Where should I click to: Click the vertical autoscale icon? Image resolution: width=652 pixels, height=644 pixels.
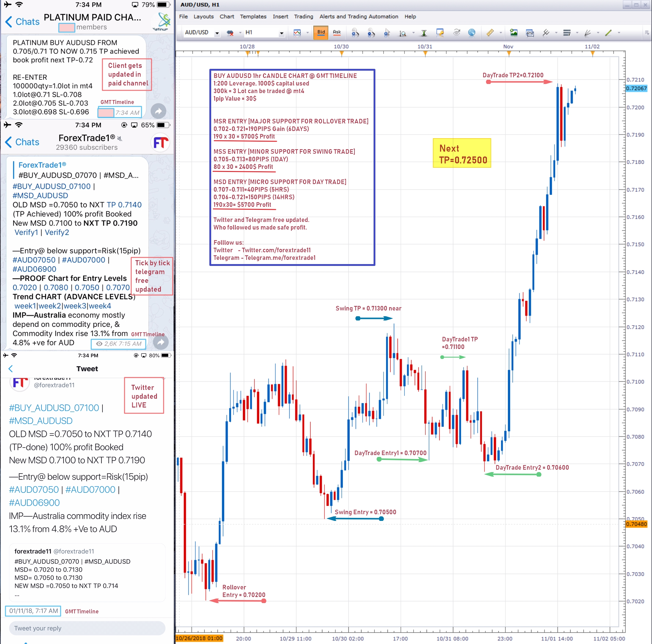(424, 33)
